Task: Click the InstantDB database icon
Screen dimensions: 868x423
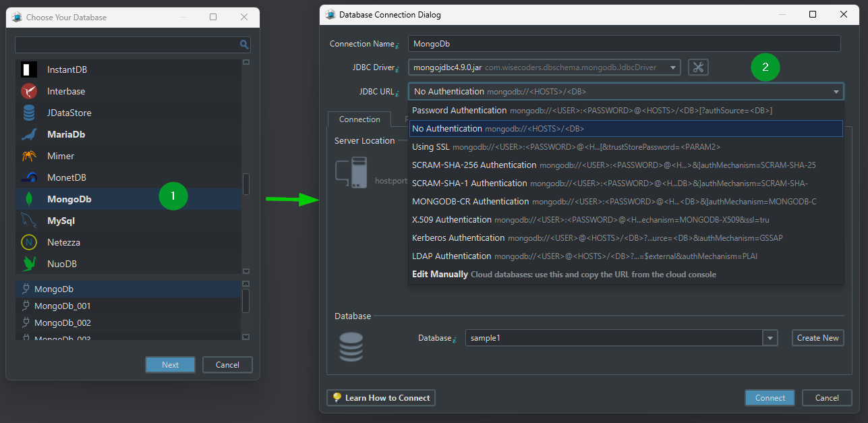Action: (x=29, y=69)
